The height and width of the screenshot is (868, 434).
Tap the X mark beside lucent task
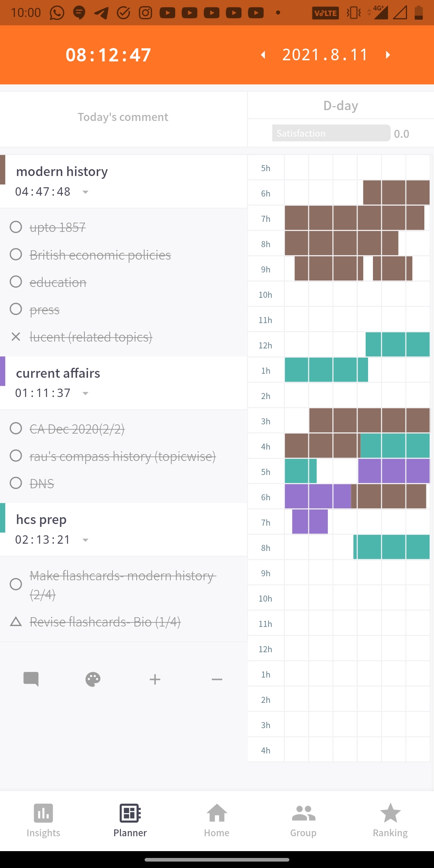[x=16, y=337]
